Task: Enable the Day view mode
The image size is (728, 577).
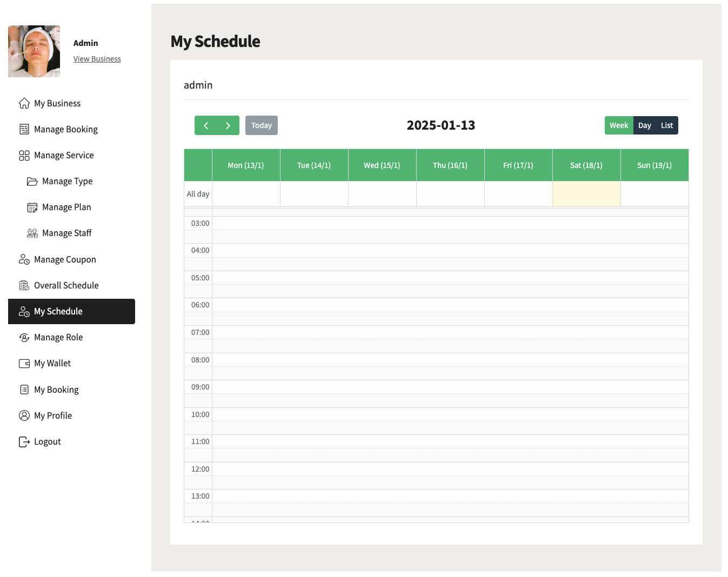Action: click(x=645, y=125)
